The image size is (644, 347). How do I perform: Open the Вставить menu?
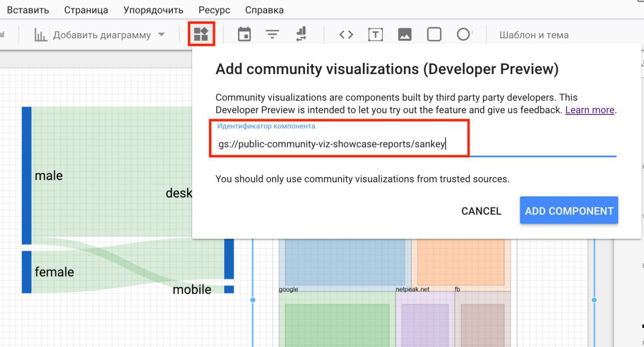pyautogui.click(x=28, y=10)
